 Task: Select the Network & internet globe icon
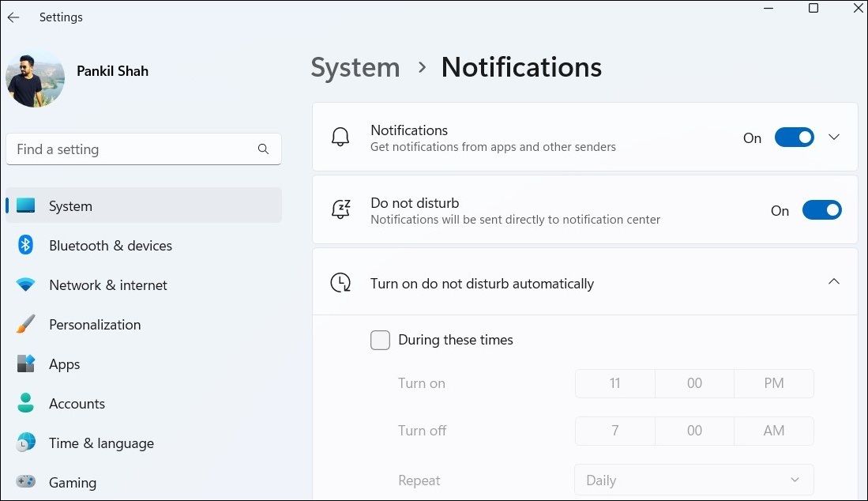(24, 284)
